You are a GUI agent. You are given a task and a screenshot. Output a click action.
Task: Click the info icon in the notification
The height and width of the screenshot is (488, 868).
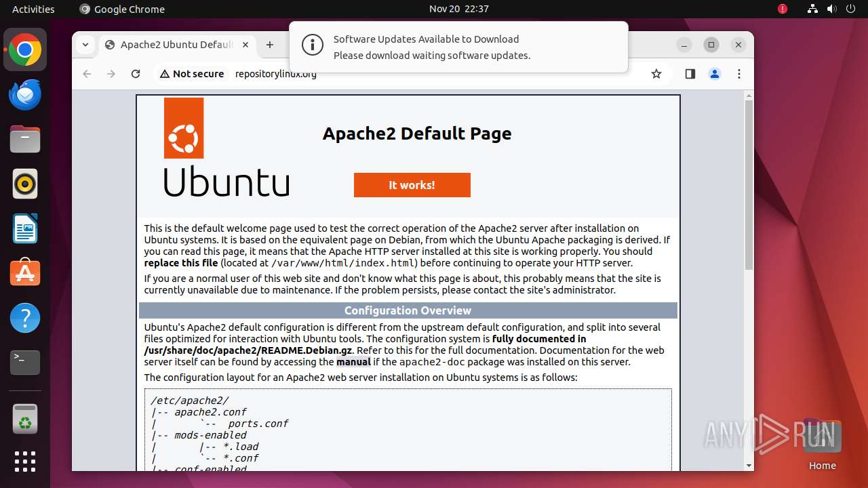(312, 45)
